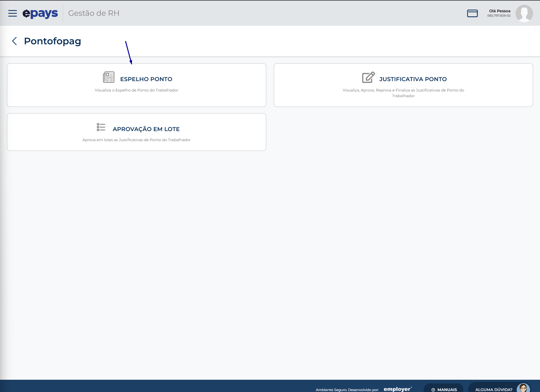Go back using the arrow beside Pontofopag

tap(14, 41)
